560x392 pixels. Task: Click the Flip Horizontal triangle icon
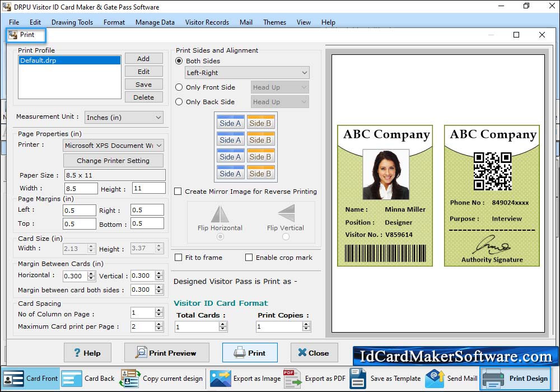[220, 214]
